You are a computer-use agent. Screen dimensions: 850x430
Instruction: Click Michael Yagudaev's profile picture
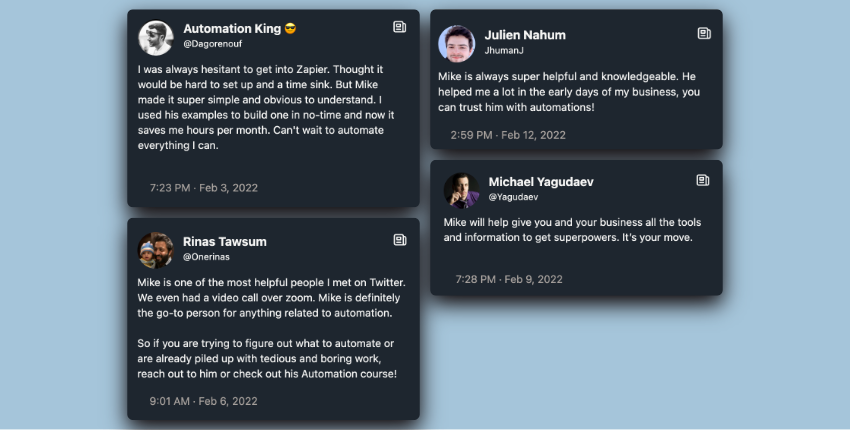(x=461, y=190)
